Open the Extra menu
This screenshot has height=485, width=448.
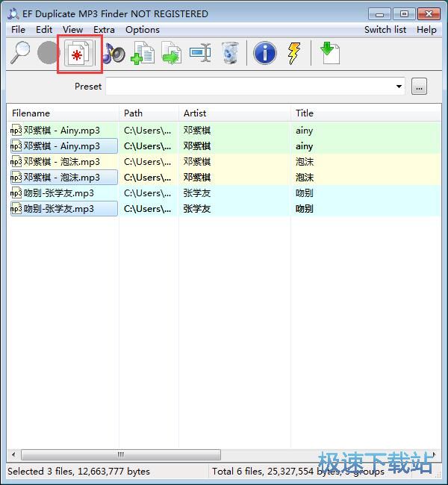[x=104, y=30]
